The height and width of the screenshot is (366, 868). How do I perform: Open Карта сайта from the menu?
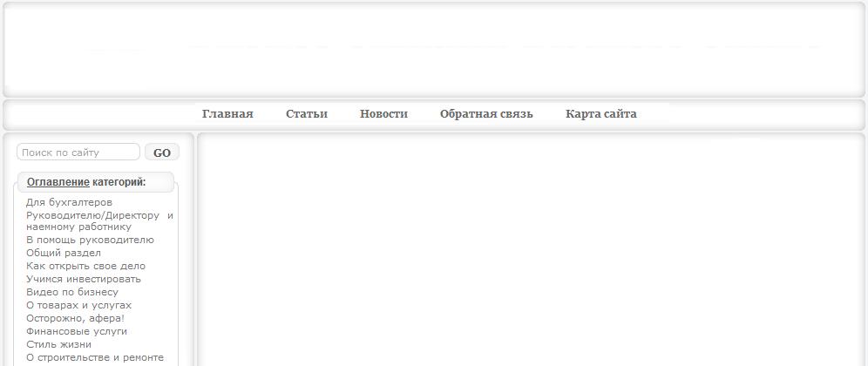point(600,114)
